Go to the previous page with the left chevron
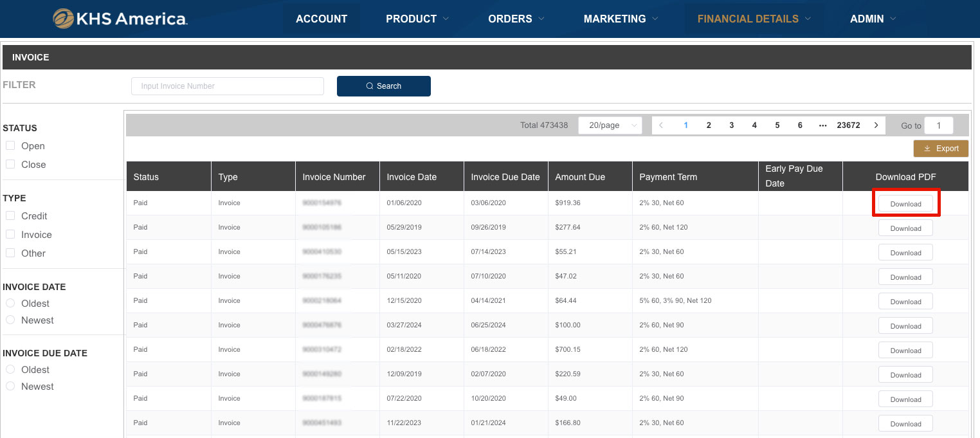980x438 pixels. 661,125
